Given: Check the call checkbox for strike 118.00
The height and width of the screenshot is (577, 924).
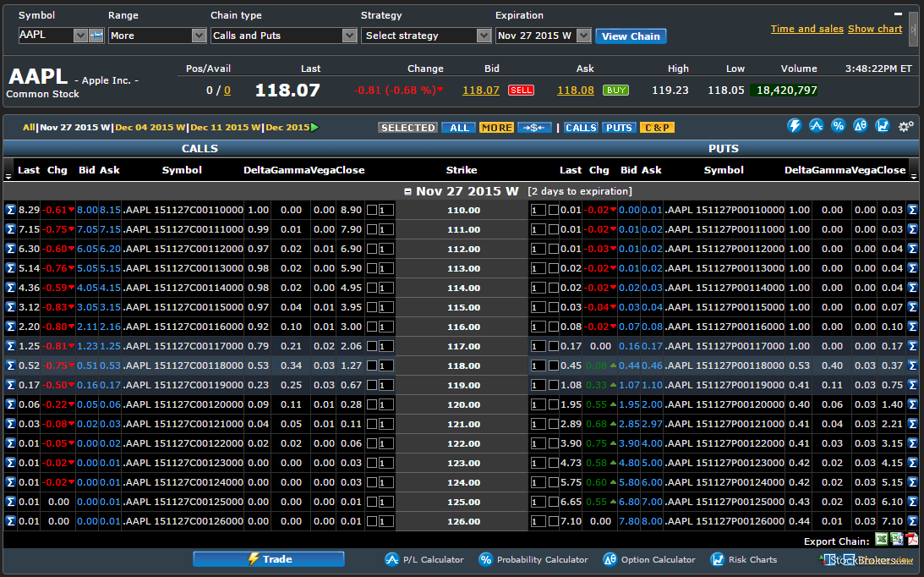Looking at the screenshot, I should click(x=371, y=365).
